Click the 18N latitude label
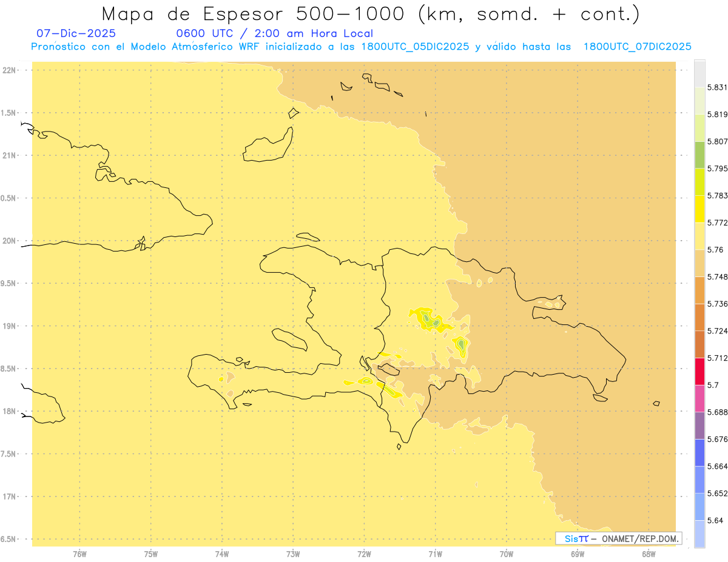Viewport: 728px width, 562px height. click(x=9, y=412)
